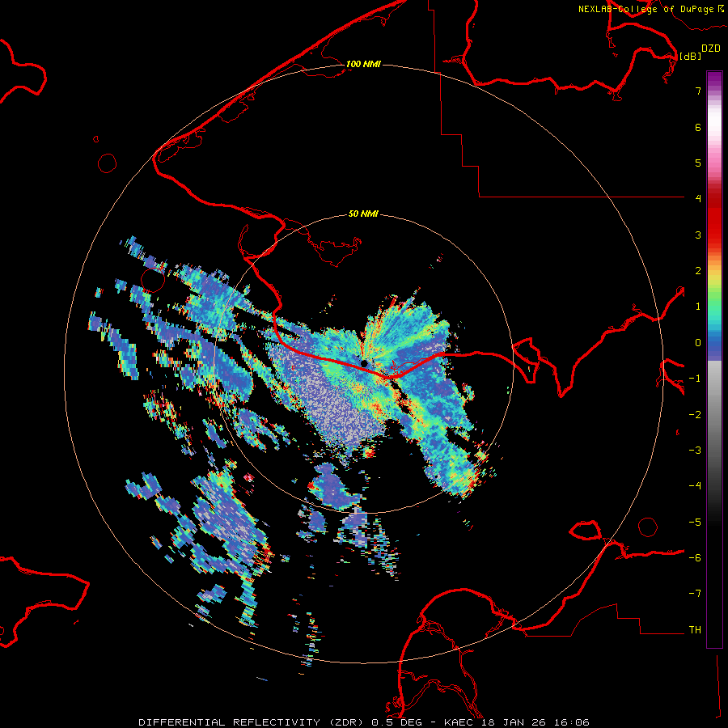
Task: Click the -1 value on the color scale
Action: (x=695, y=379)
